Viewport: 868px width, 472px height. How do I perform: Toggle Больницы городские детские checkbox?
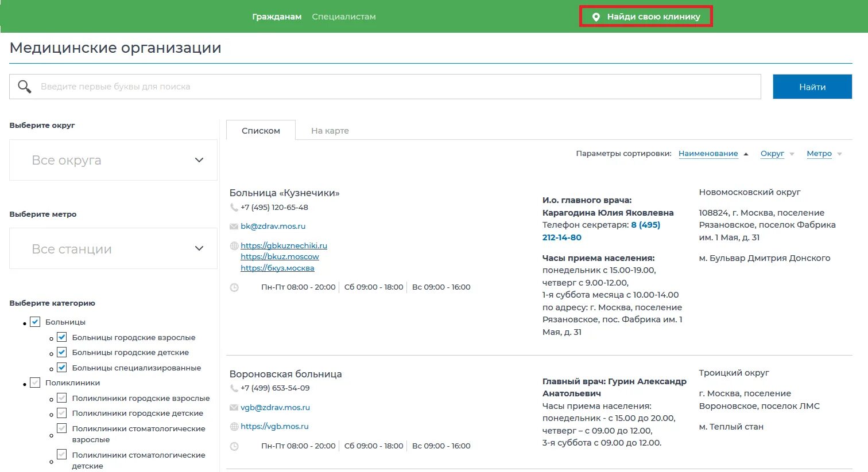pos(62,352)
